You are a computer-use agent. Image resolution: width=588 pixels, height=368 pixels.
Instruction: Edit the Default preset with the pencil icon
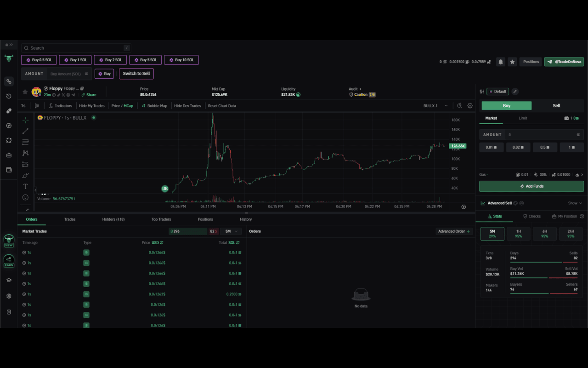point(514,91)
